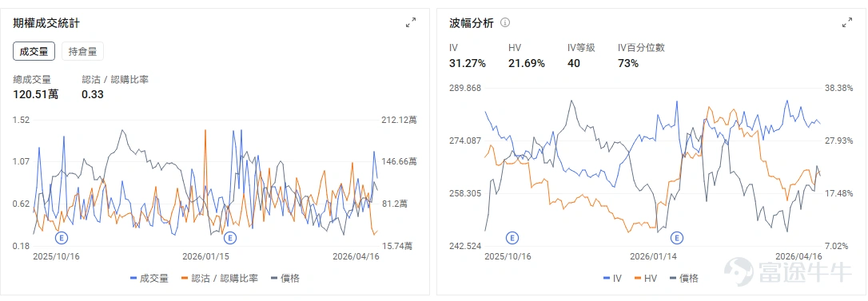Viewport: 868px width, 301px height.
Task: Toggle the HV legend series
Action: [x=646, y=279]
